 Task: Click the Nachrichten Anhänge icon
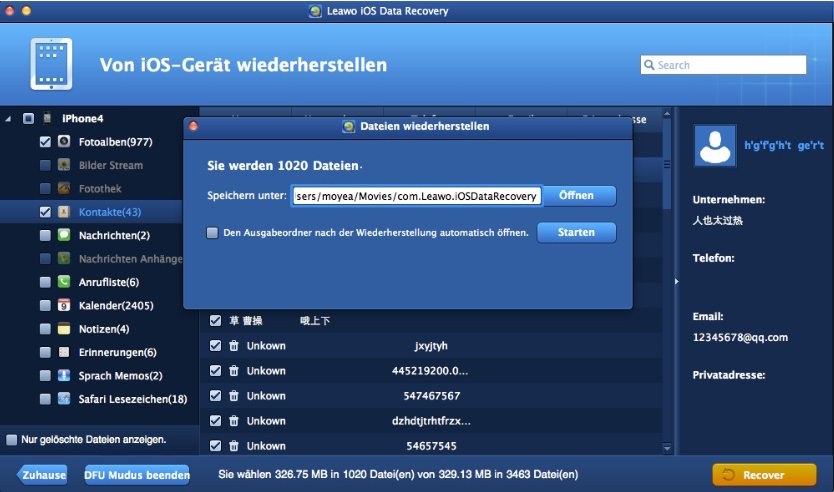(x=64, y=258)
